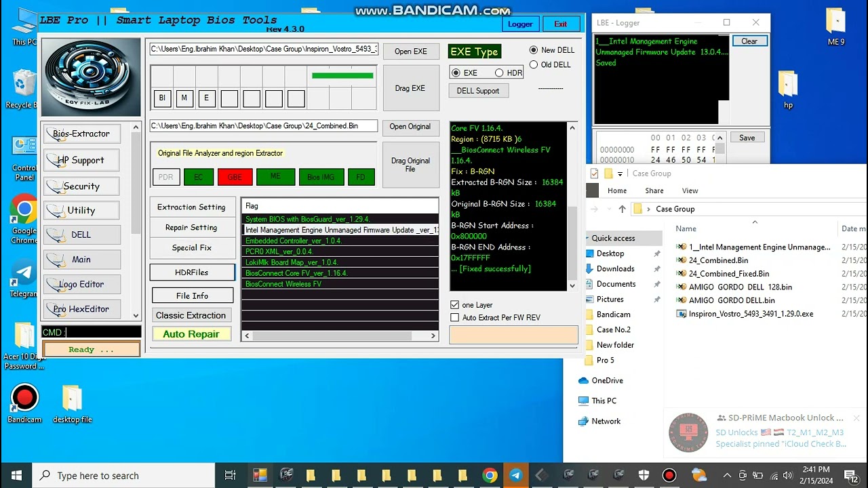Open Pro HexEditor section
The height and width of the screenshot is (488, 868).
[81, 308]
